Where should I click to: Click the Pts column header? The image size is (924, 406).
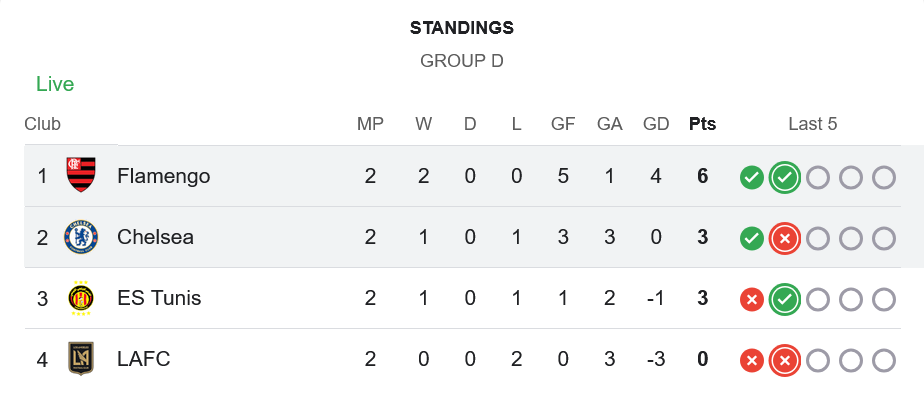pos(702,124)
